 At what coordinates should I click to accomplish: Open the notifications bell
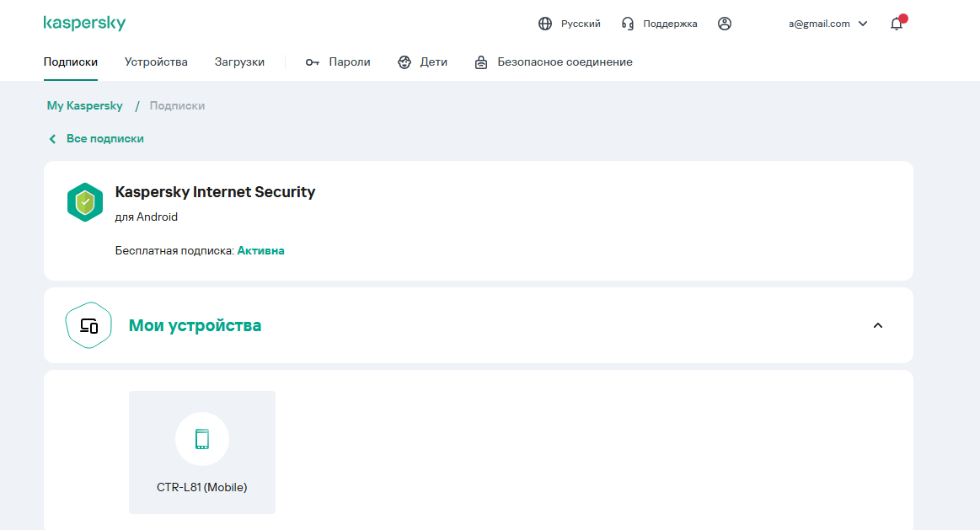(897, 24)
